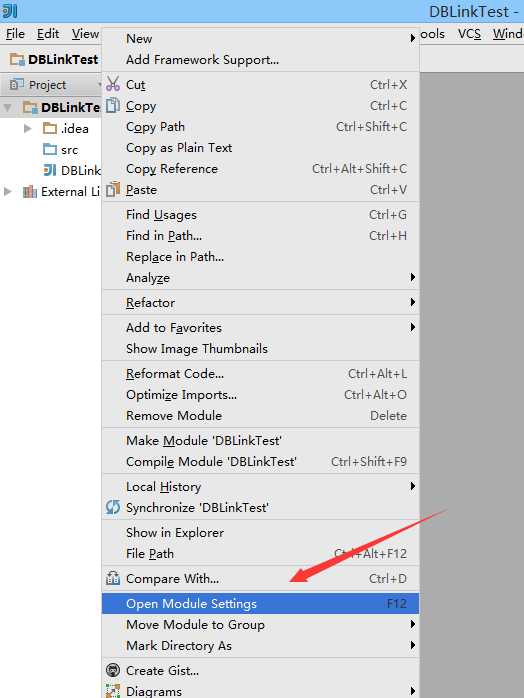Image resolution: width=524 pixels, height=698 pixels.
Task: Click the External Libraries icon
Action: [x=29, y=191]
